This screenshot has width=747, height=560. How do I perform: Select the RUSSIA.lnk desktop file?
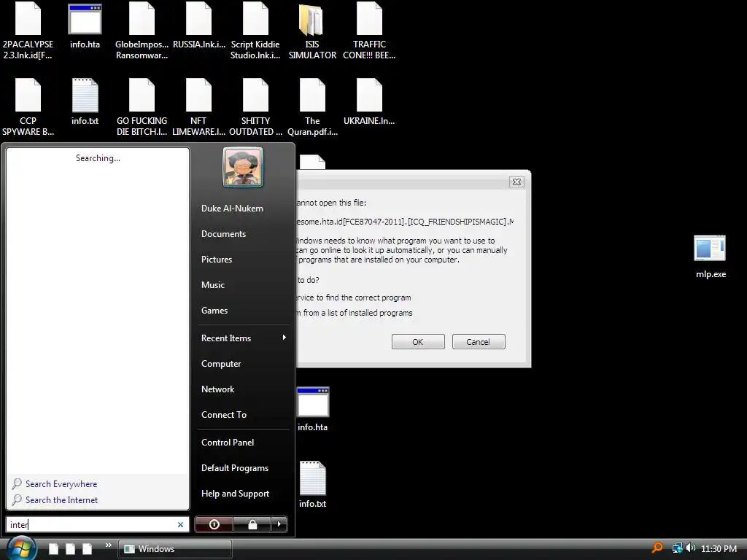[x=198, y=27]
